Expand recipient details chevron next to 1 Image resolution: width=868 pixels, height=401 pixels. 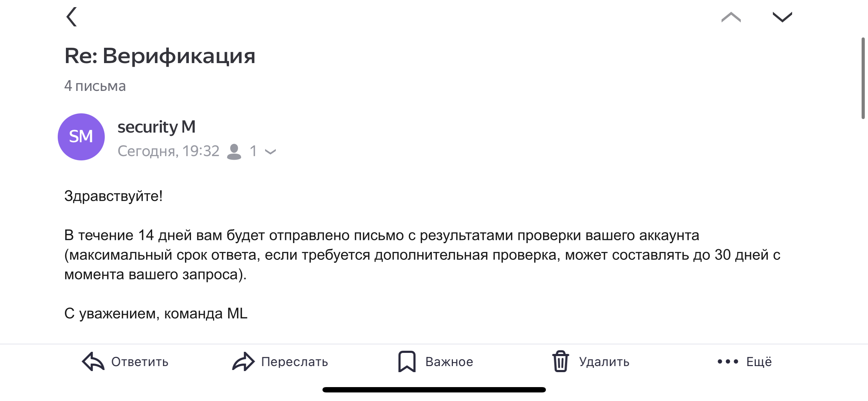pos(270,152)
